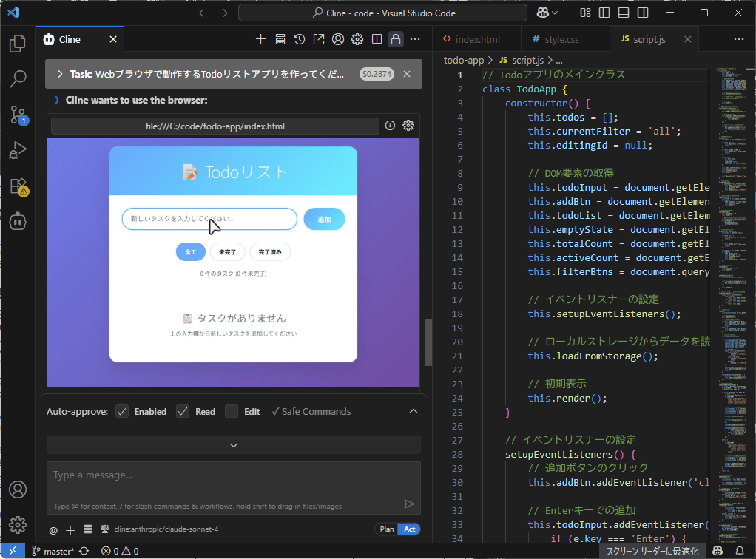Click the MCP Servers icon in Cline header
The width and height of the screenshot is (756, 559).
click(280, 39)
